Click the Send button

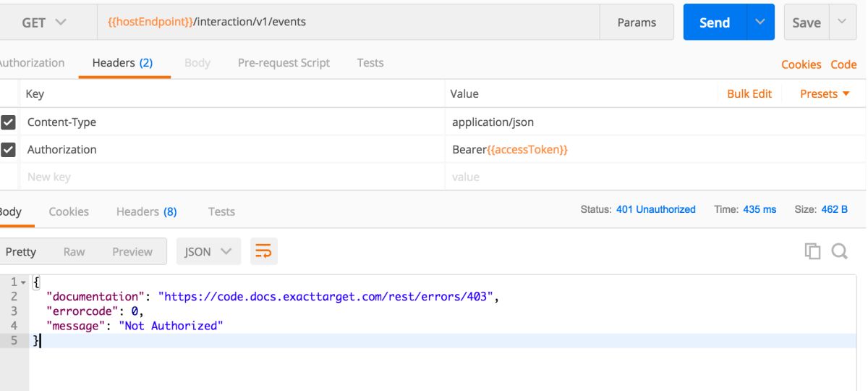point(714,22)
